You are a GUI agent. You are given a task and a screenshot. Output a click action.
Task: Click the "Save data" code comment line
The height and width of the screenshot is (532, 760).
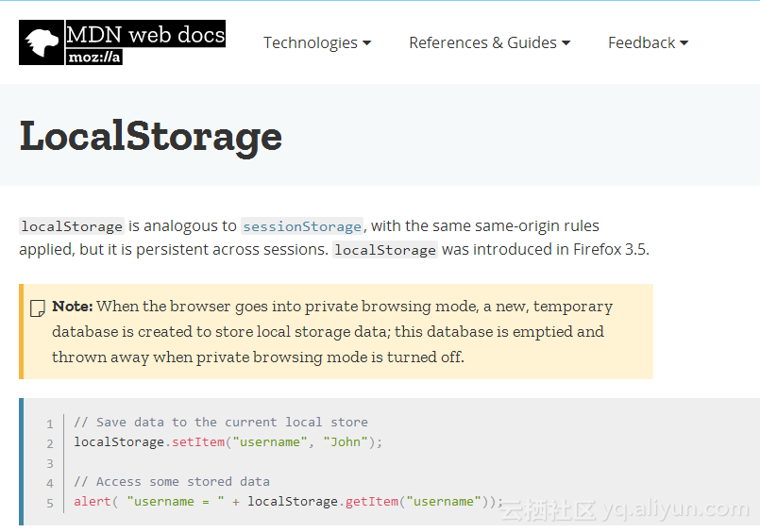coord(220,422)
